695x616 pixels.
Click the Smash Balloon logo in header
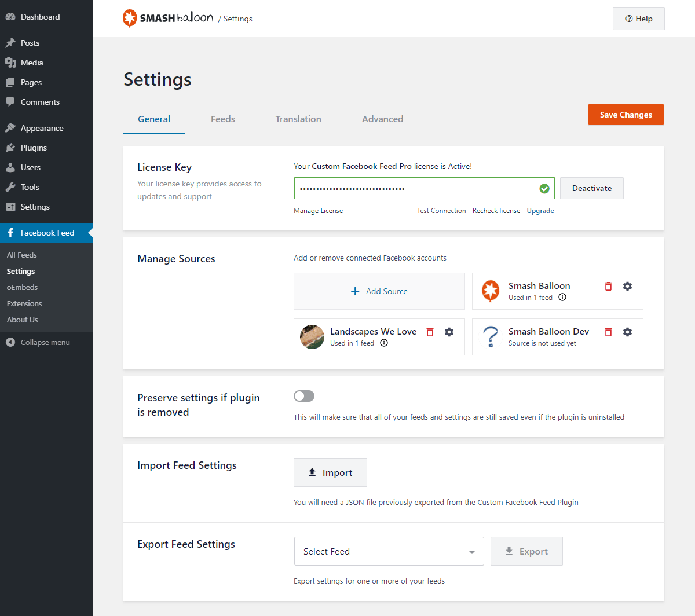coord(168,19)
